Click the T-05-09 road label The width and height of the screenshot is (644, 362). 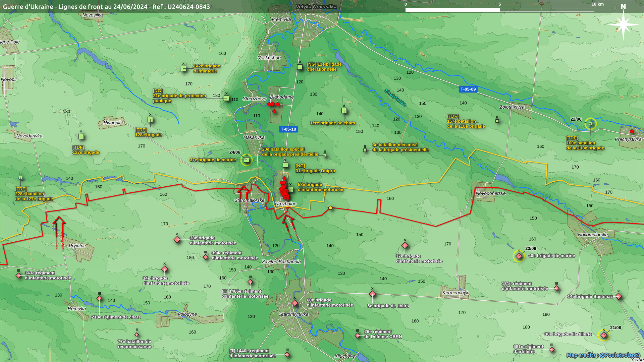point(468,89)
